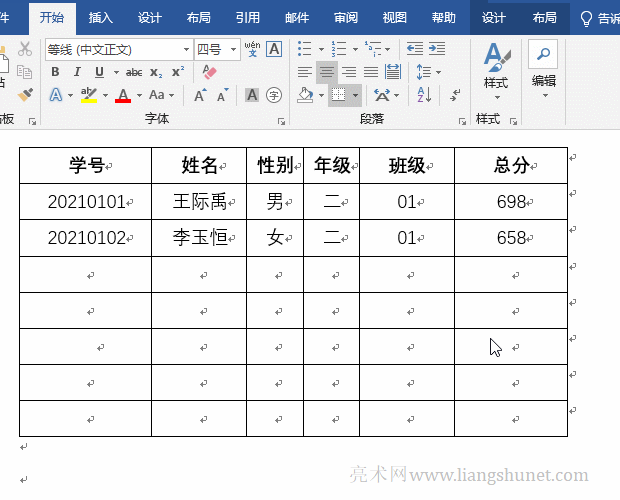Click the Tell Me lightbulb box
620x500 pixels.
pyautogui.click(x=599, y=18)
